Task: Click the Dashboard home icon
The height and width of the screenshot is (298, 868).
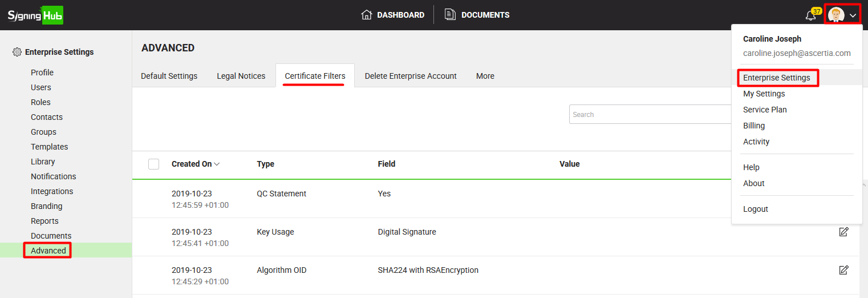Action: point(367,15)
